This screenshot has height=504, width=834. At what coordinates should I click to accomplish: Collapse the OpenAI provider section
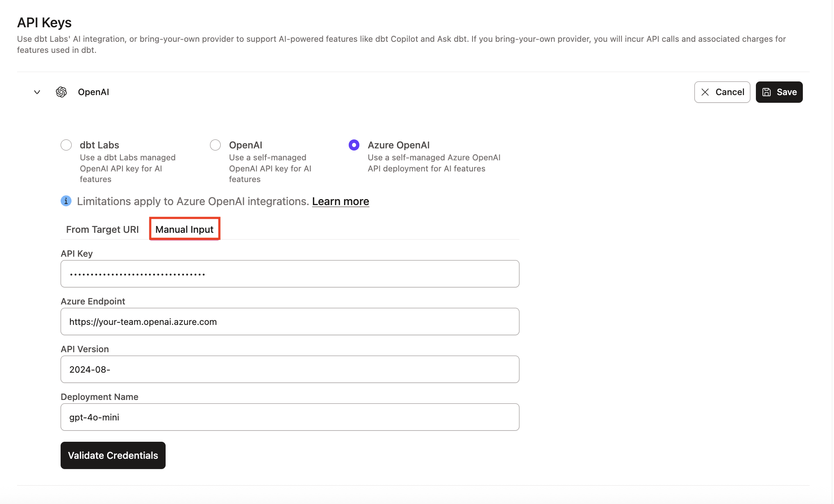tap(36, 92)
